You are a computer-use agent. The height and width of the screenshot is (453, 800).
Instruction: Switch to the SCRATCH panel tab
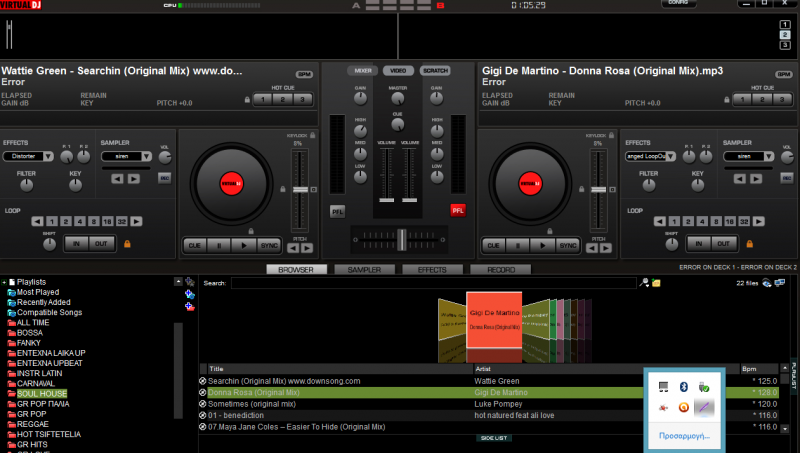[435, 70]
